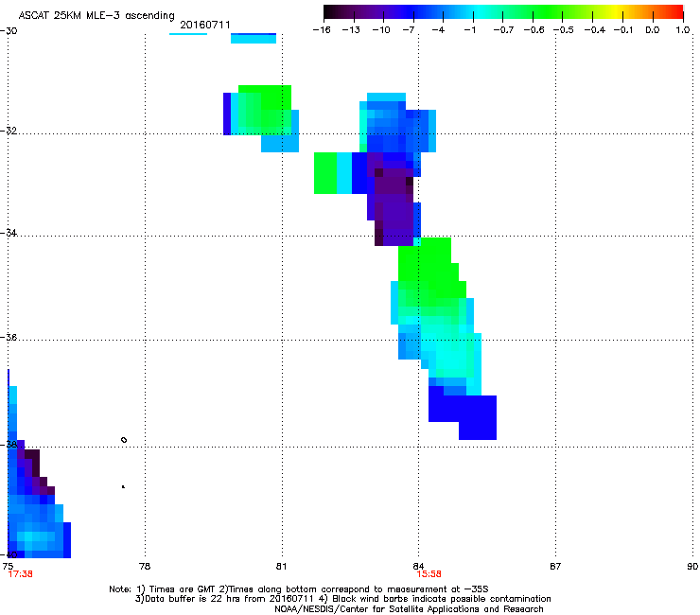The image size is (700, 615).
Task: Select the -13 color bar label
Action: [x=351, y=30]
